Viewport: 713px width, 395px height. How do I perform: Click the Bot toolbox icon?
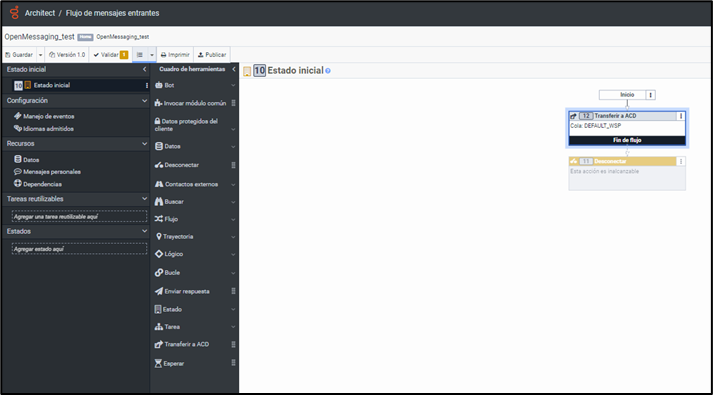pyautogui.click(x=159, y=85)
